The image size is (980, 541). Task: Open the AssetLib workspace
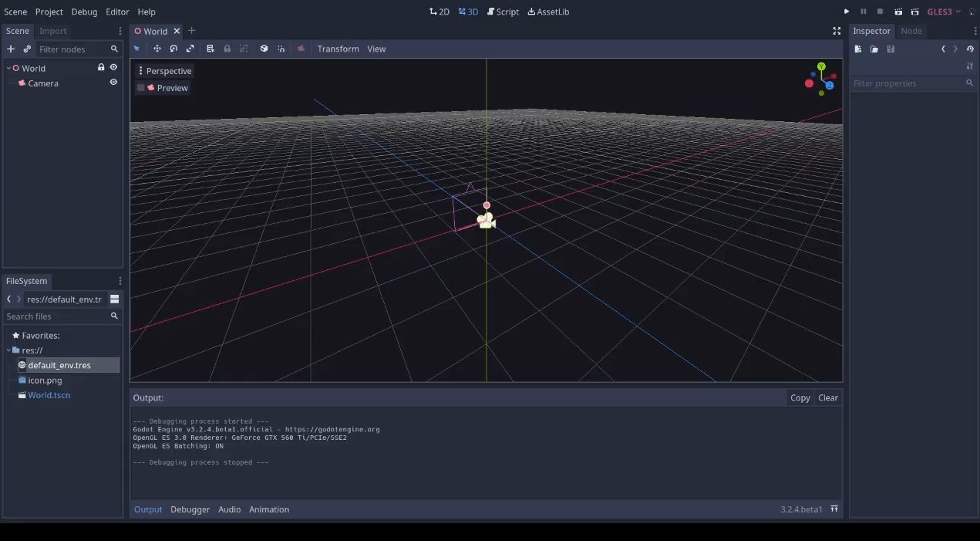(548, 12)
